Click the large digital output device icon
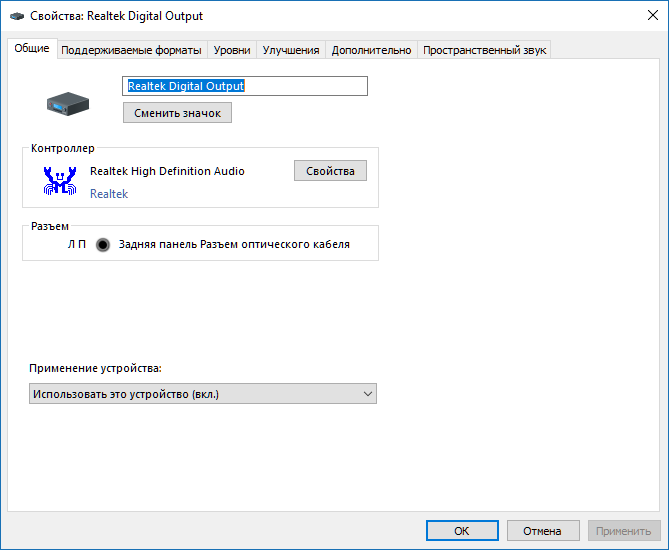The width and height of the screenshot is (669, 550). pos(68,104)
